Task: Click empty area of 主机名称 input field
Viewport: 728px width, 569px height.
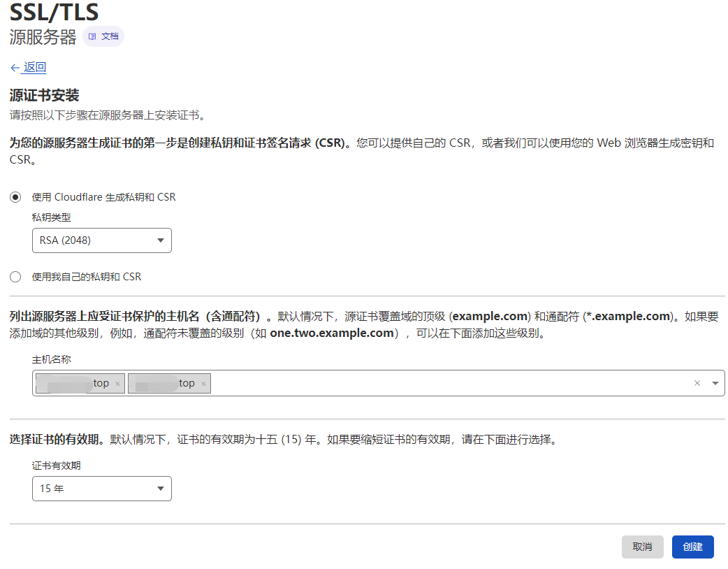Action: (x=447, y=383)
